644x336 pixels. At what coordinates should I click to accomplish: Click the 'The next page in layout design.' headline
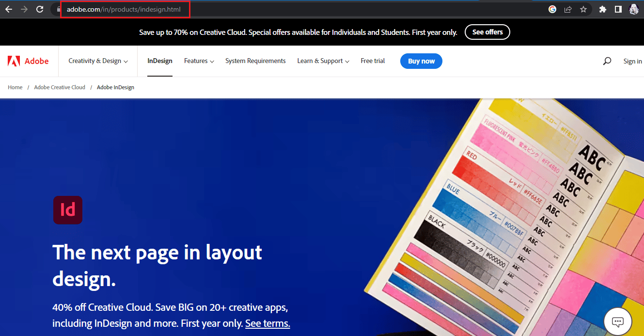157,266
